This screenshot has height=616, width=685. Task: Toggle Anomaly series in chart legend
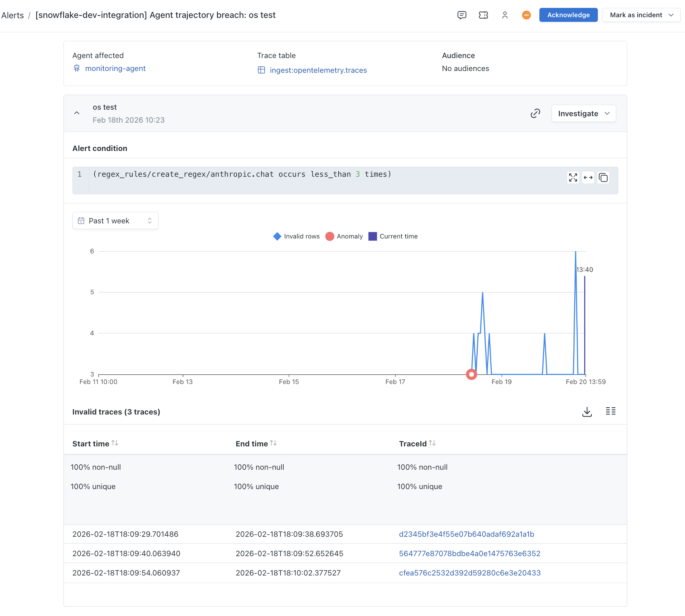[344, 236]
